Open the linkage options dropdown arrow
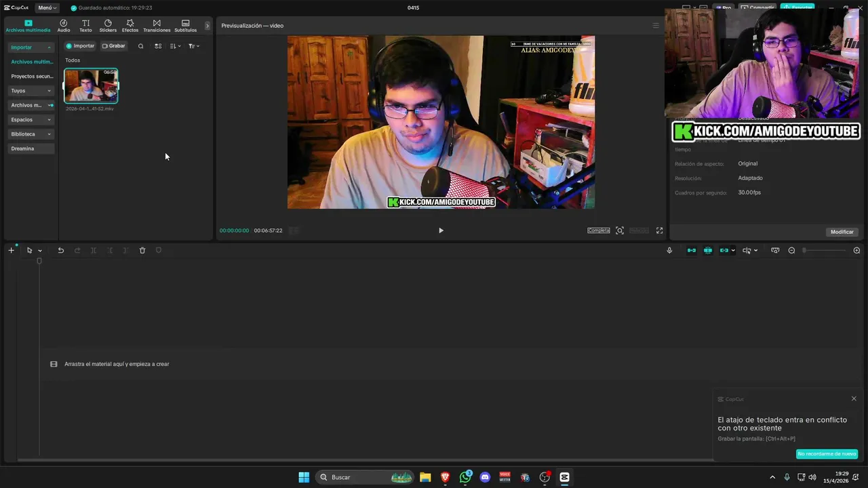This screenshot has height=488, width=868. [x=733, y=251]
